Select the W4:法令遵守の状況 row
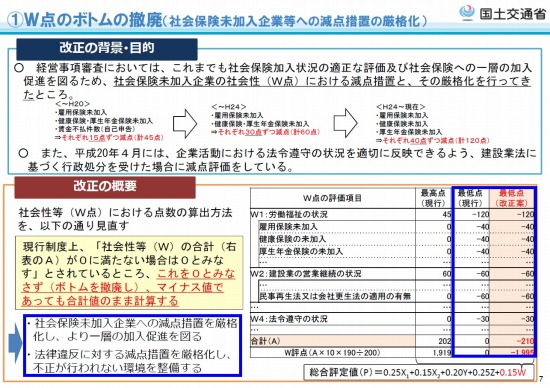550x388 pixels. pos(392,319)
